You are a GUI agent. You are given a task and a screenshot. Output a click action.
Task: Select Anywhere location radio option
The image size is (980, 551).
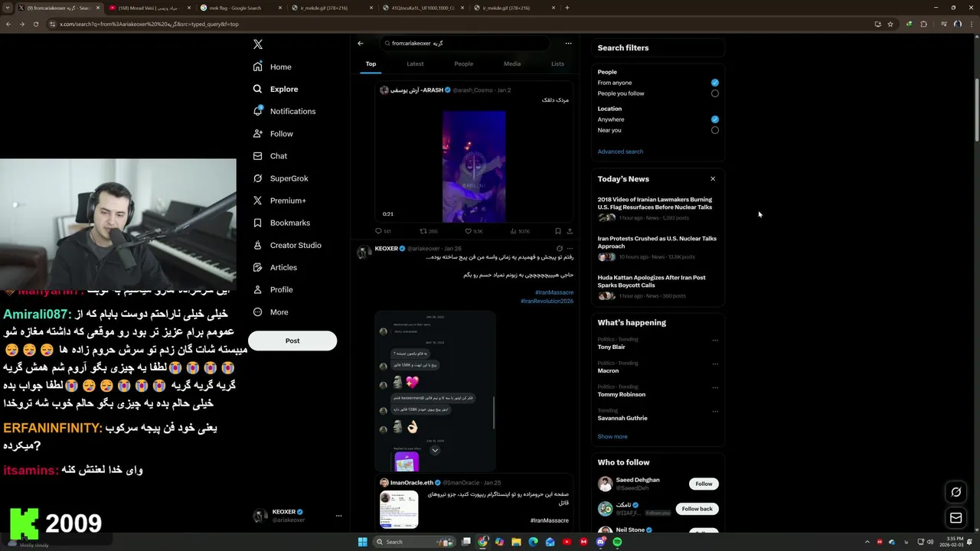[x=715, y=119]
